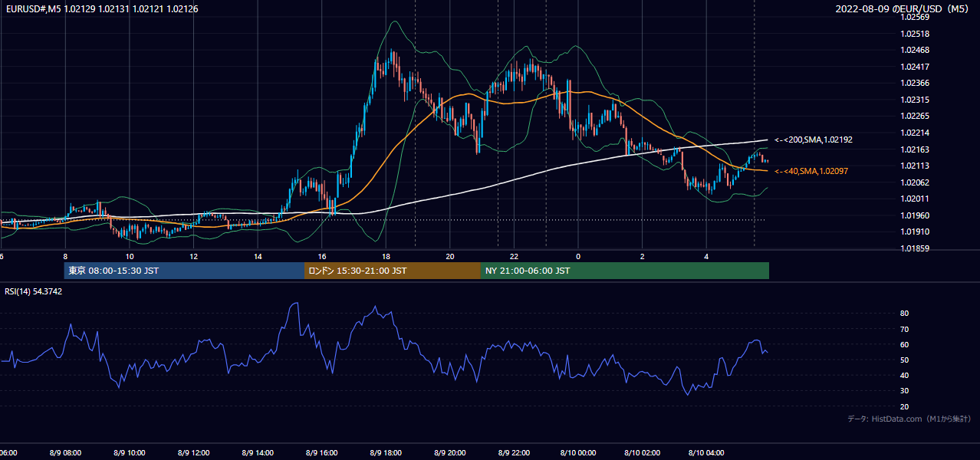Click RSI scale value 40
Screen dimensions: 980x460
[905, 375]
